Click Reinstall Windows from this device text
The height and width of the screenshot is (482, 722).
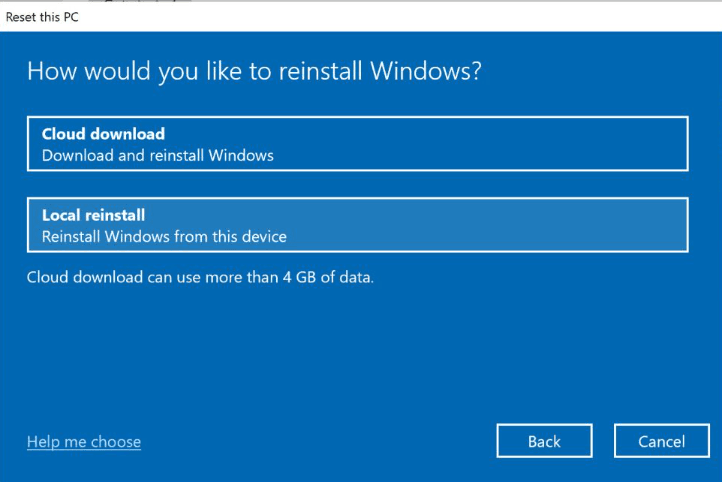[x=164, y=237]
